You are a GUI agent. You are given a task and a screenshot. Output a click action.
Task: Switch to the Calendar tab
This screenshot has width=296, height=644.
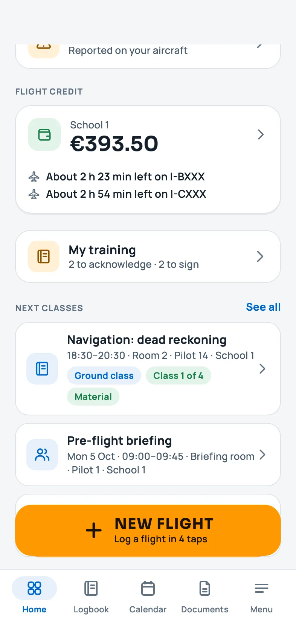(x=148, y=595)
